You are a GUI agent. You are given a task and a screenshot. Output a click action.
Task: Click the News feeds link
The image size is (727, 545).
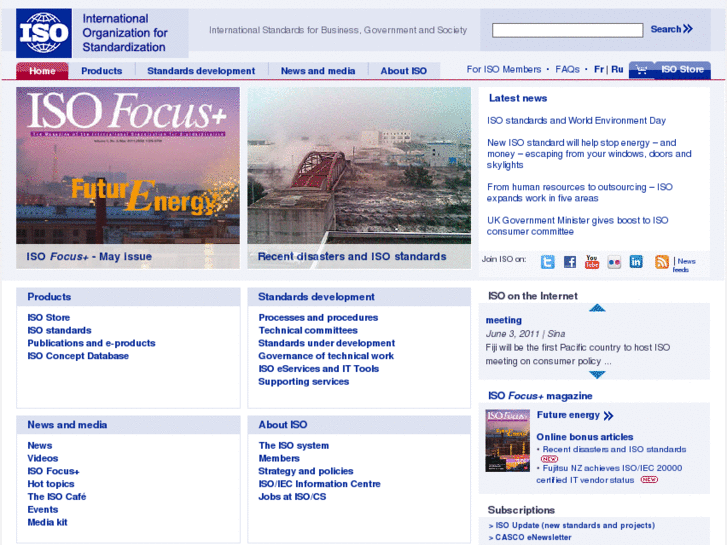tap(686, 265)
